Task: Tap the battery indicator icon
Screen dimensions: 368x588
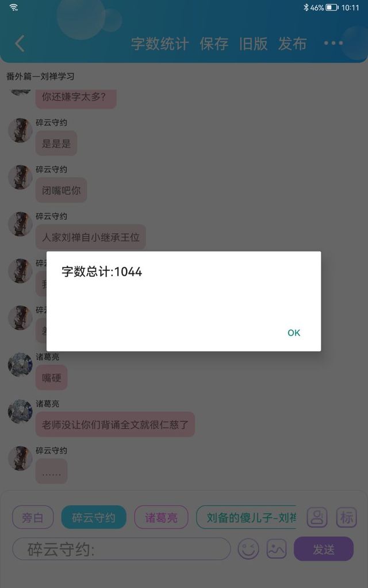Action: click(332, 7)
